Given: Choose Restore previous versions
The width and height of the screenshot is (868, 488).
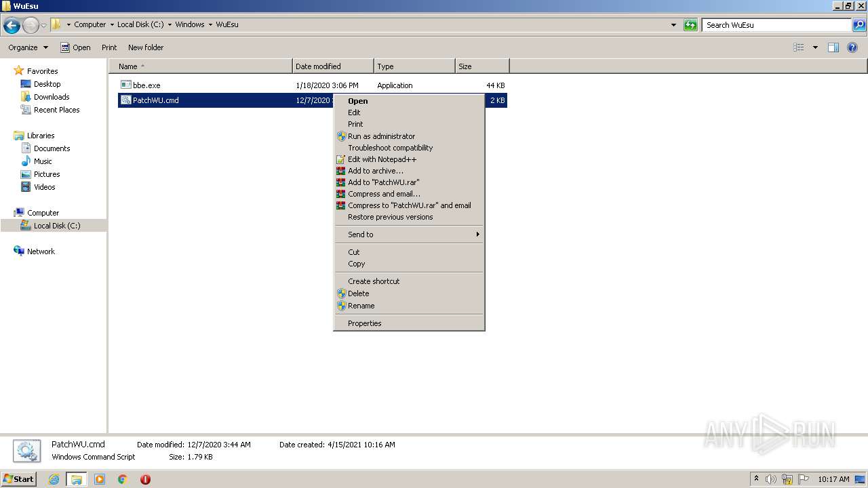Looking at the screenshot, I should tap(409, 217).
